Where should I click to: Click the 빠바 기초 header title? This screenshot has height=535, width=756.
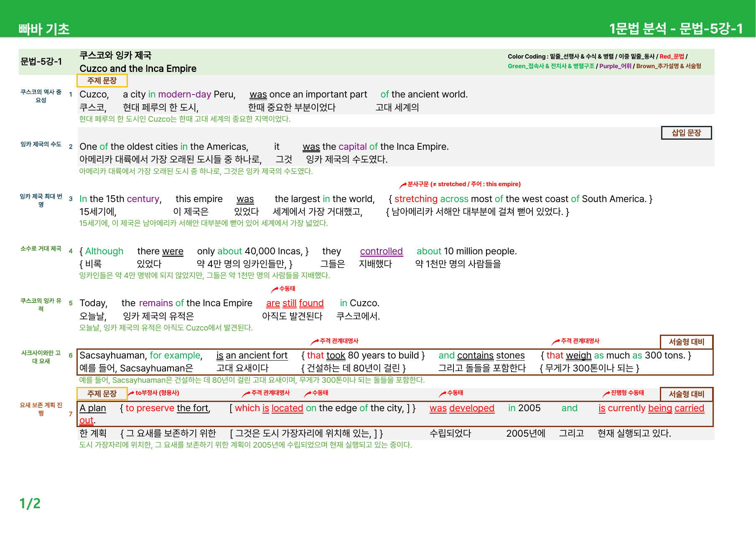tap(44, 29)
